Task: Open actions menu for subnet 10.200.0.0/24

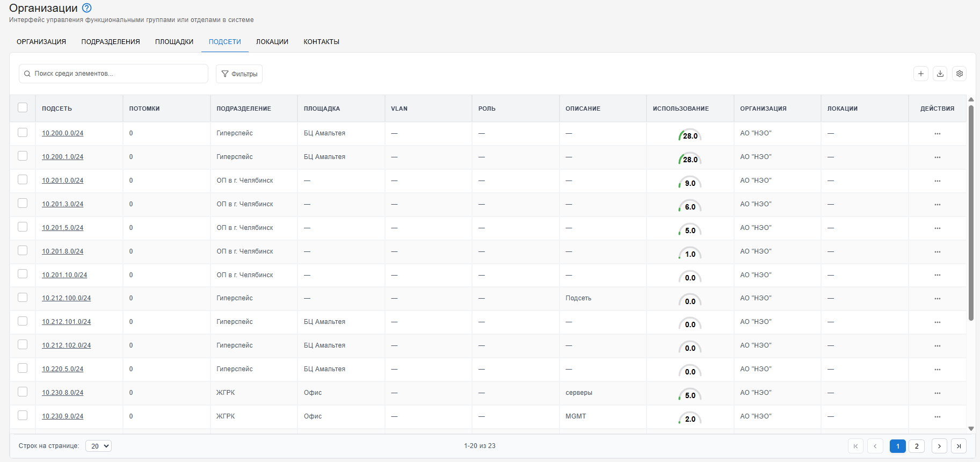Action: 938,134
